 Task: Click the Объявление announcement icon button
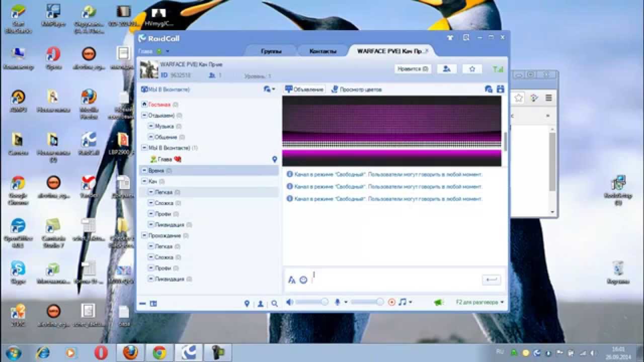tap(304, 89)
